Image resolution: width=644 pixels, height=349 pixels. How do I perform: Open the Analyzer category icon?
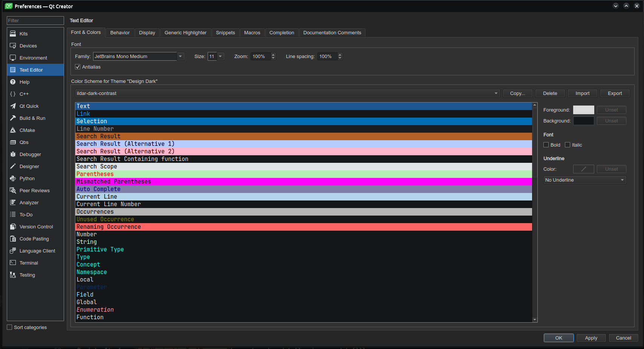pos(13,202)
